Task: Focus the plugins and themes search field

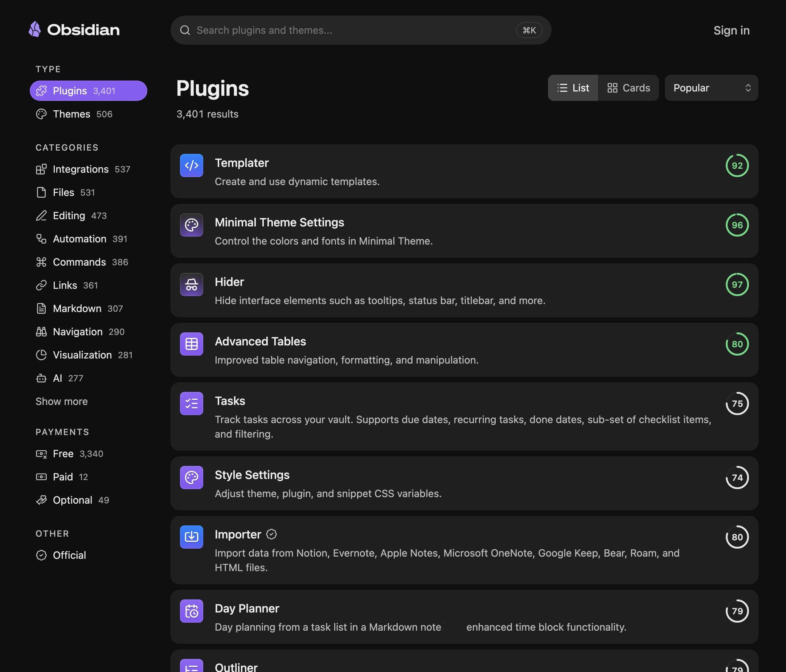Action: [361, 30]
